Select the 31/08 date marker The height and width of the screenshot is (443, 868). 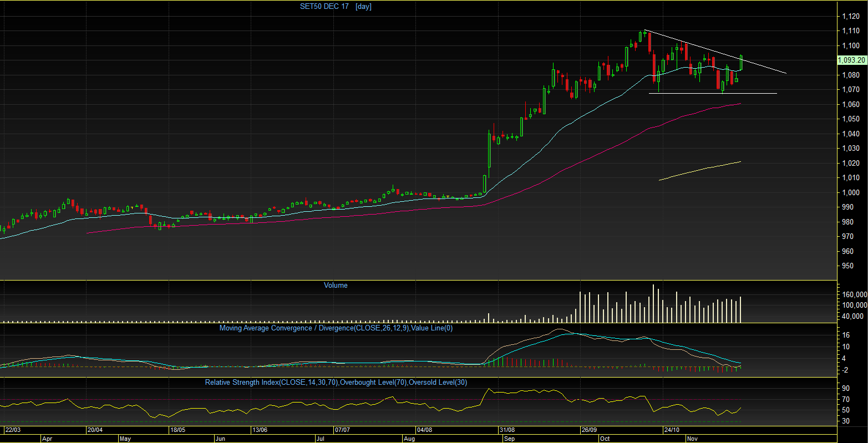pos(507,430)
